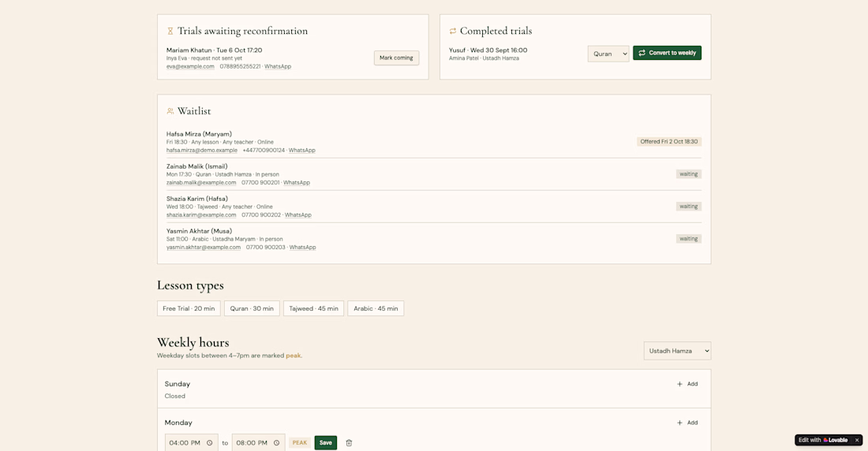The image size is (868, 451).
Task: Click shazia.karim@example.com email link
Action: 201,215
